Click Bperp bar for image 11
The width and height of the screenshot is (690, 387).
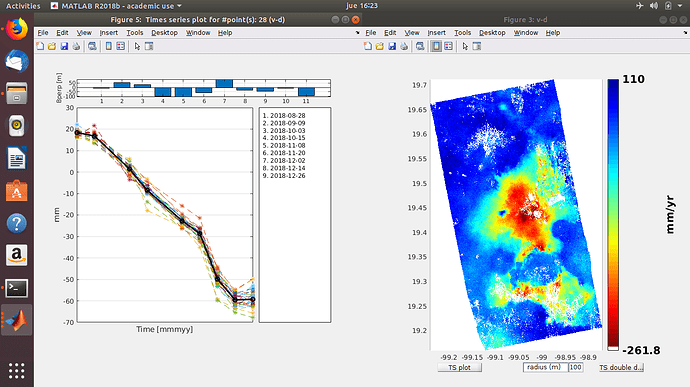click(306, 92)
